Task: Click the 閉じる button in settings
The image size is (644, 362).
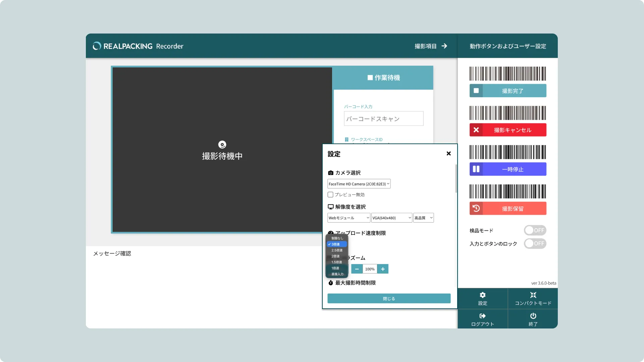Action: [x=389, y=298]
